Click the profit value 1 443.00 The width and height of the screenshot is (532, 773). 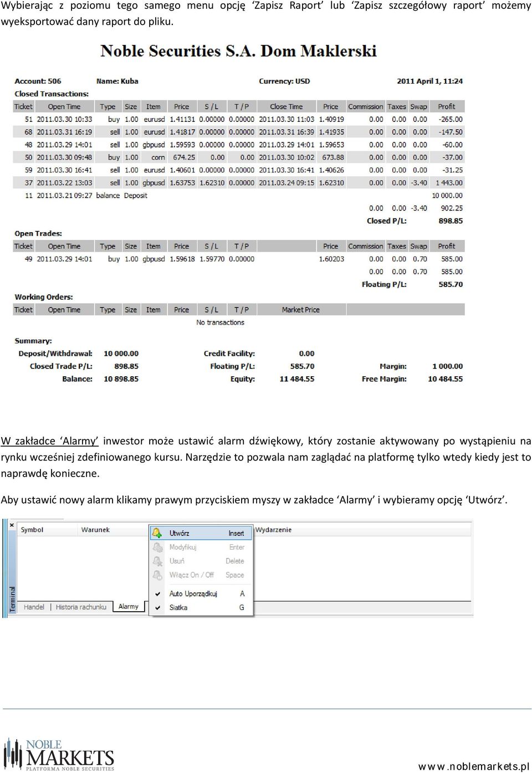click(449, 183)
